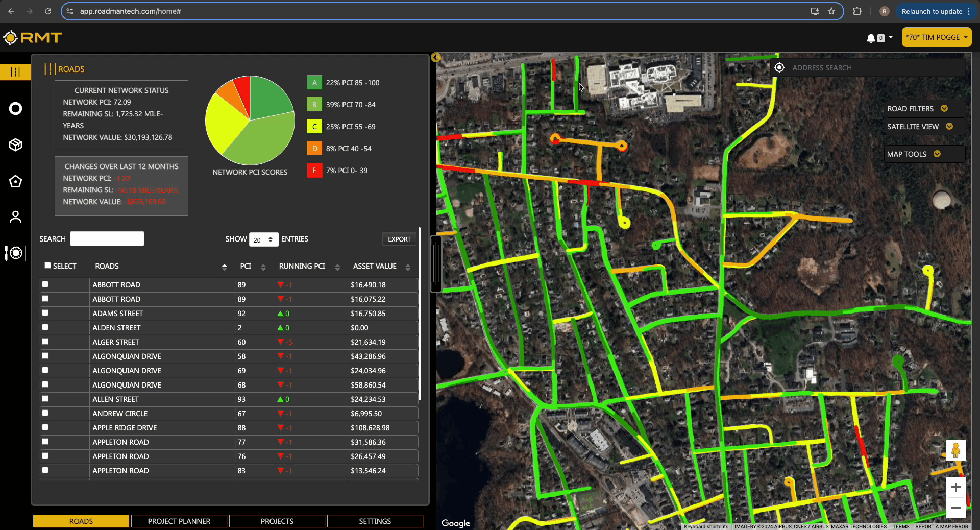Open the SETTINGS tab at the bottom
This screenshot has height=530, width=980.
[x=374, y=521]
